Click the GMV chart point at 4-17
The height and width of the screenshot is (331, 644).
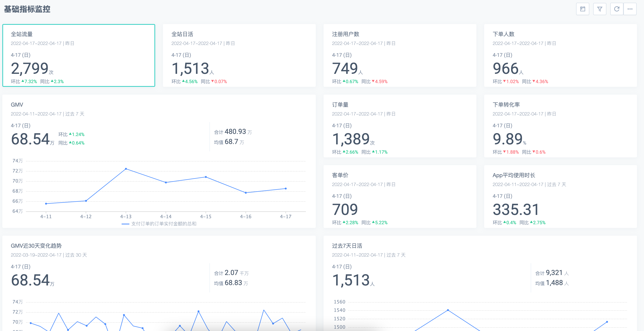[x=286, y=189]
